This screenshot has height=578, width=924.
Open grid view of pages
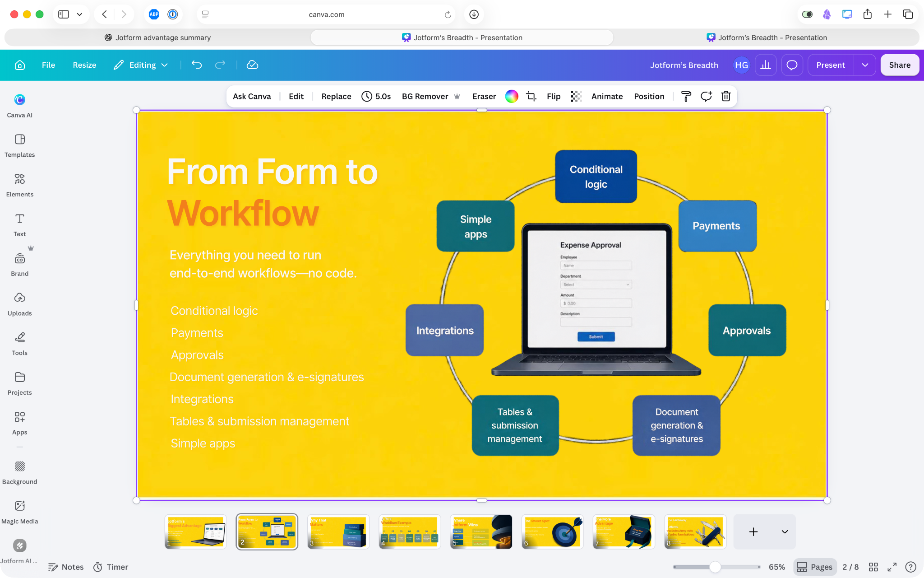(873, 567)
